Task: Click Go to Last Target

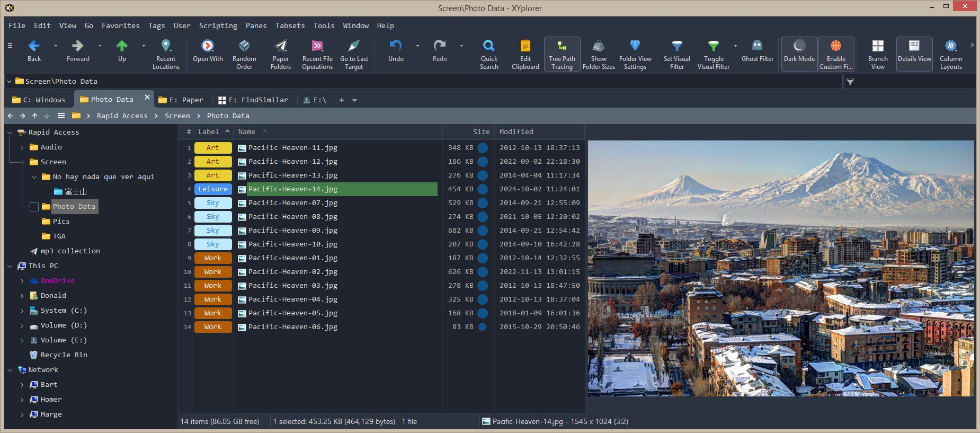Action: 354,54
